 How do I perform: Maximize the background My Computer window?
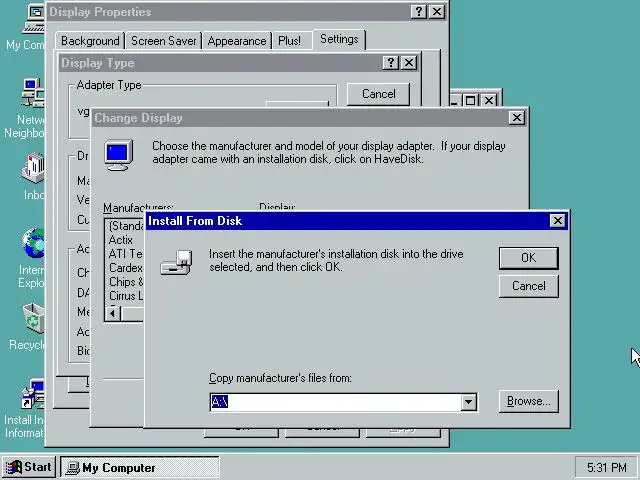point(470,100)
